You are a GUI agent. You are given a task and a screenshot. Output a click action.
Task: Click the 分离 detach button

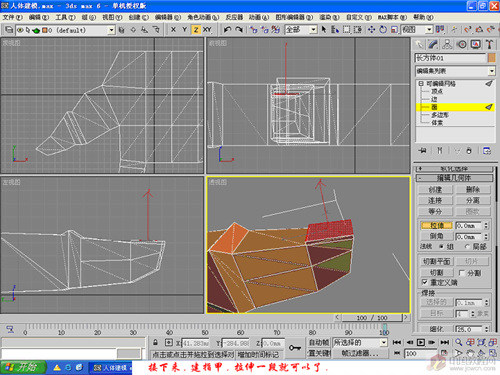coord(473,200)
